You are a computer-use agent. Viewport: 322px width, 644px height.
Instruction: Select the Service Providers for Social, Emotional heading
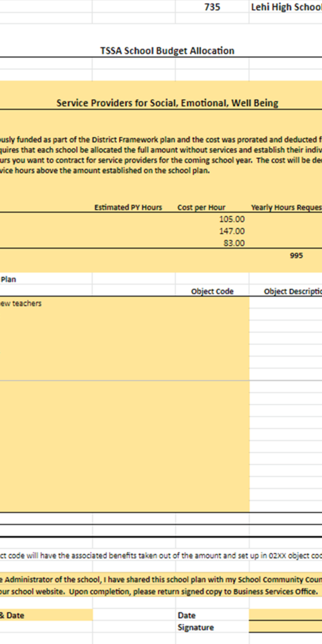[x=167, y=103]
